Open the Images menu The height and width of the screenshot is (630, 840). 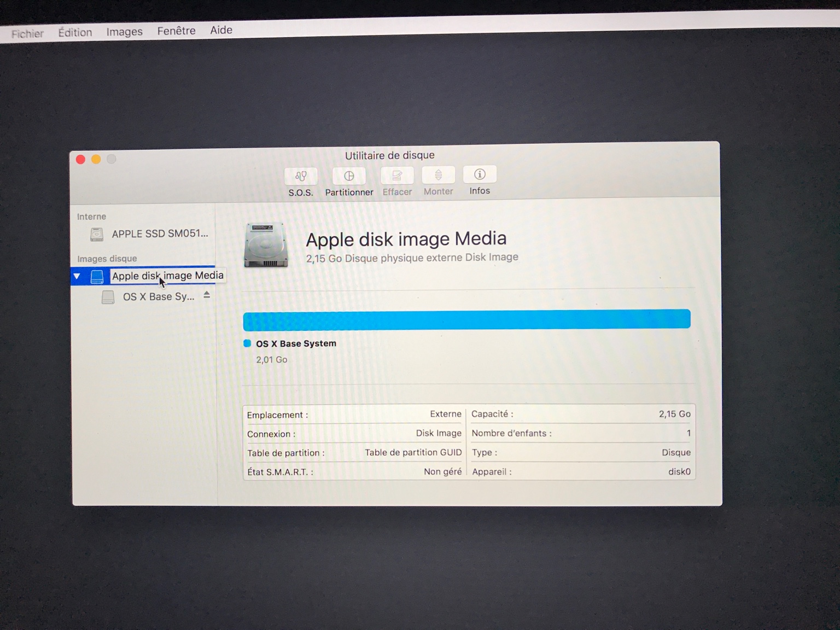124,32
